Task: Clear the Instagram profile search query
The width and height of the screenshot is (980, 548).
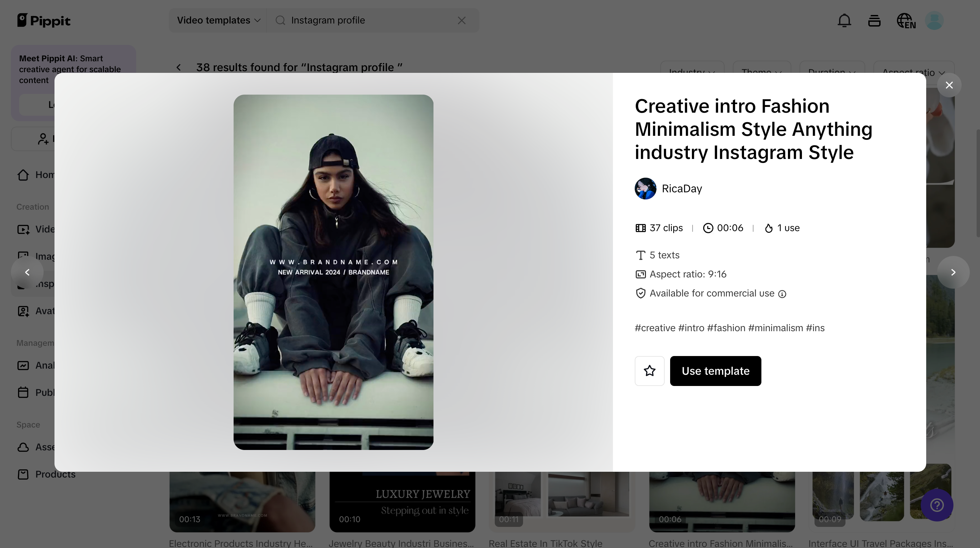Action: [x=461, y=20]
